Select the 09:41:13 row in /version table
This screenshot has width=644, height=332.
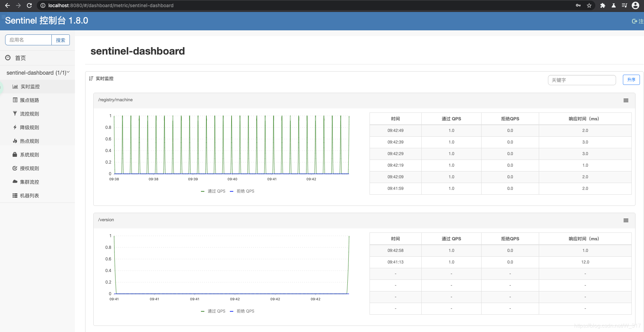[x=500, y=262]
